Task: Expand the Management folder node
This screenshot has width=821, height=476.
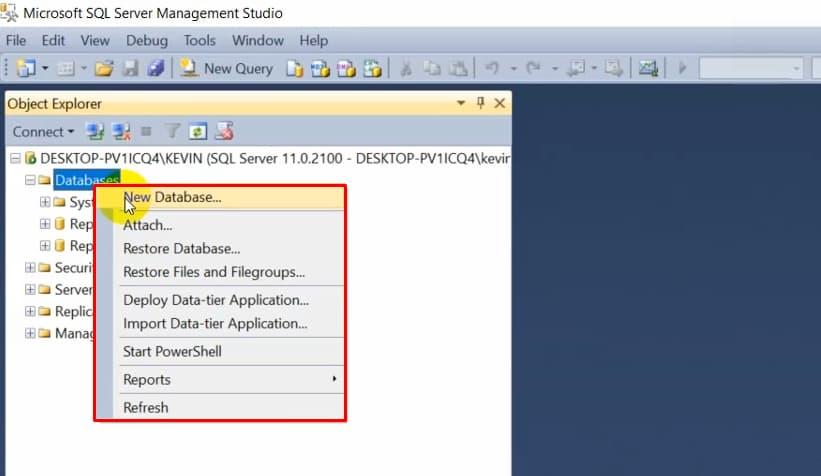Action: pos(30,333)
